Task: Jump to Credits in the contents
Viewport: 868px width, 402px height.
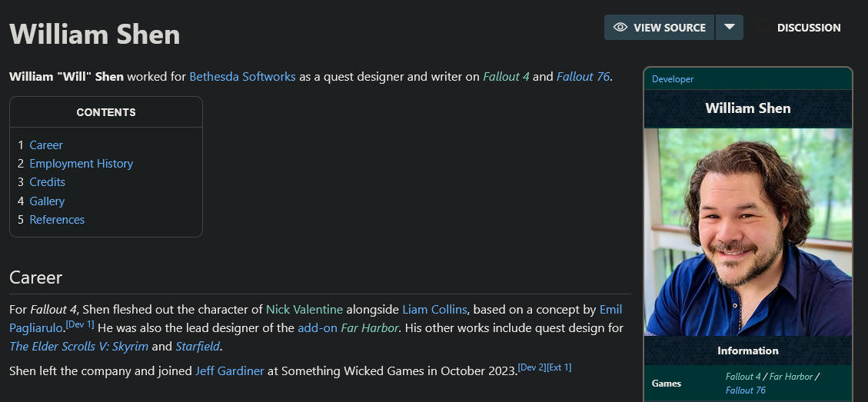Action: [x=47, y=182]
